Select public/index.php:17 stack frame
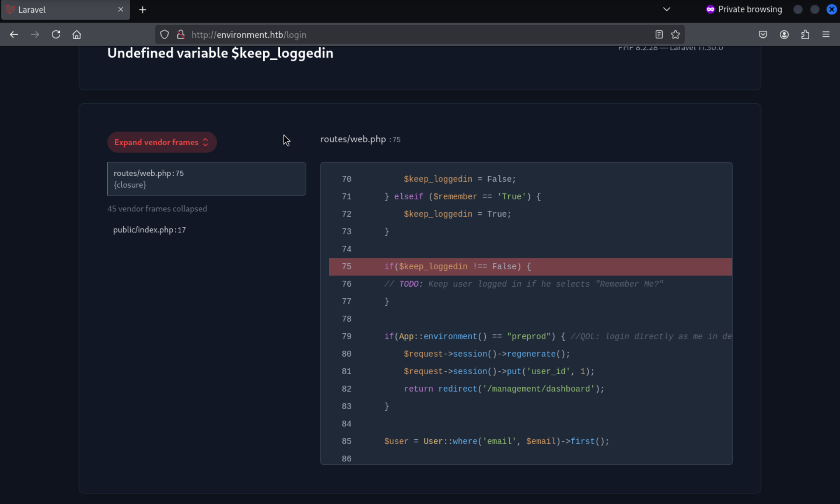The height and width of the screenshot is (504, 840). pos(150,230)
